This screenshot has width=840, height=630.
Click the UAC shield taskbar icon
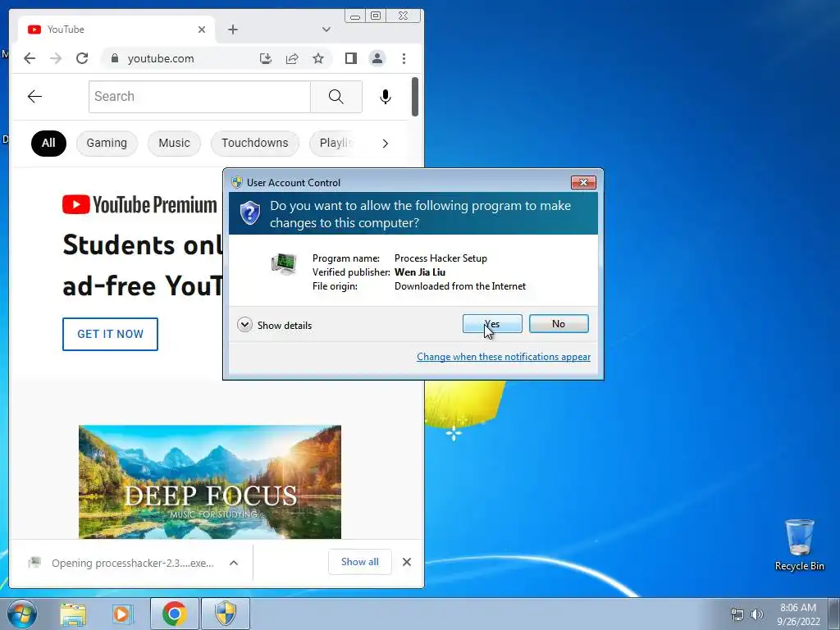click(226, 614)
